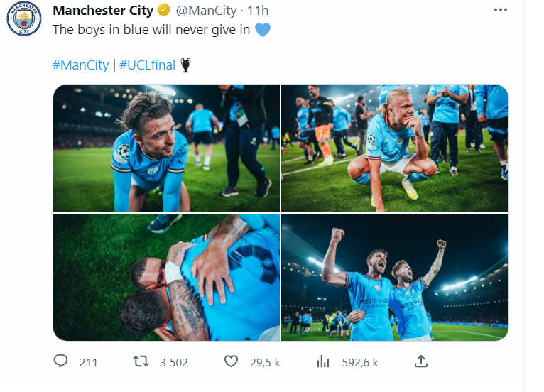Click the 211 replies count
544x392 pixels.
click(x=88, y=362)
